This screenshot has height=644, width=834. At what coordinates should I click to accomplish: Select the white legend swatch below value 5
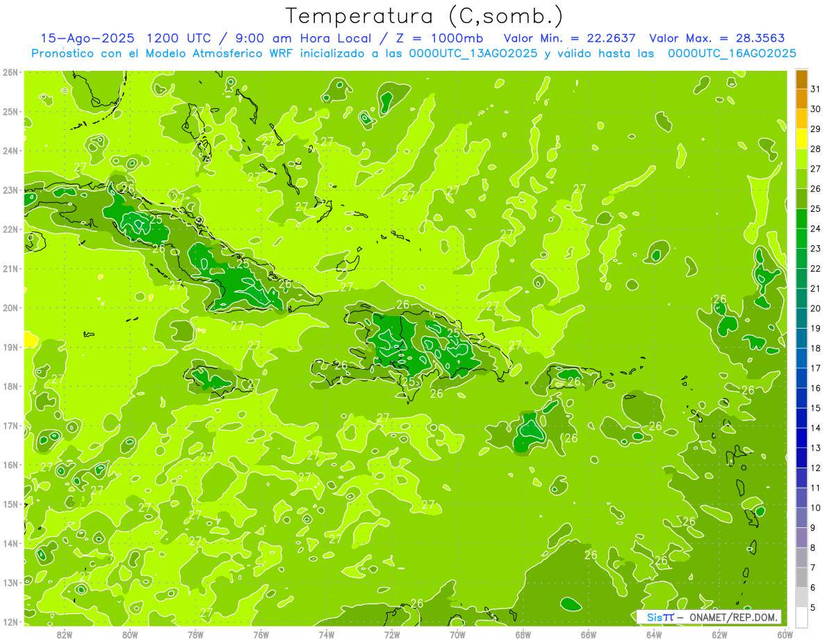[x=801, y=617]
